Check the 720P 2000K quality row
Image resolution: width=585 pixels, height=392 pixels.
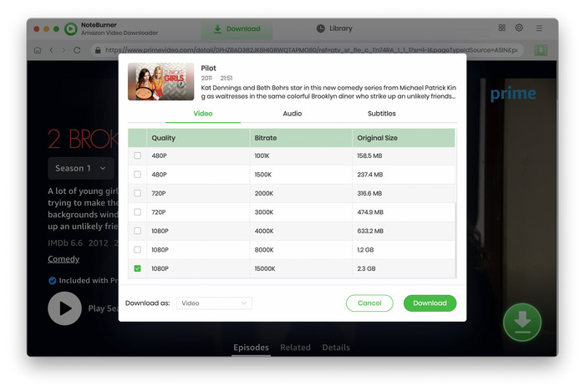pyautogui.click(x=137, y=193)
